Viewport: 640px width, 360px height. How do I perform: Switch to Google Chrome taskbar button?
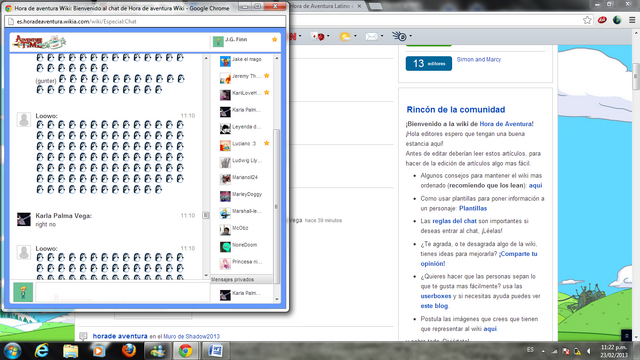[186, 351]
